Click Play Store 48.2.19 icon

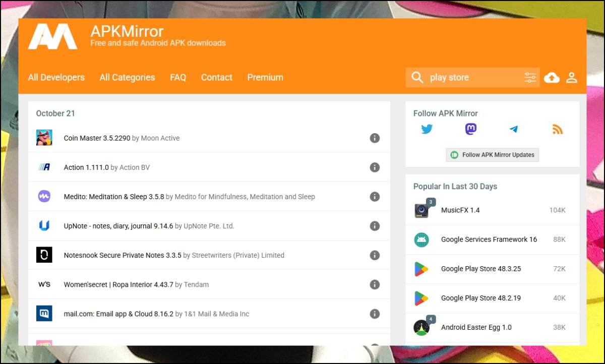point(421,298)
